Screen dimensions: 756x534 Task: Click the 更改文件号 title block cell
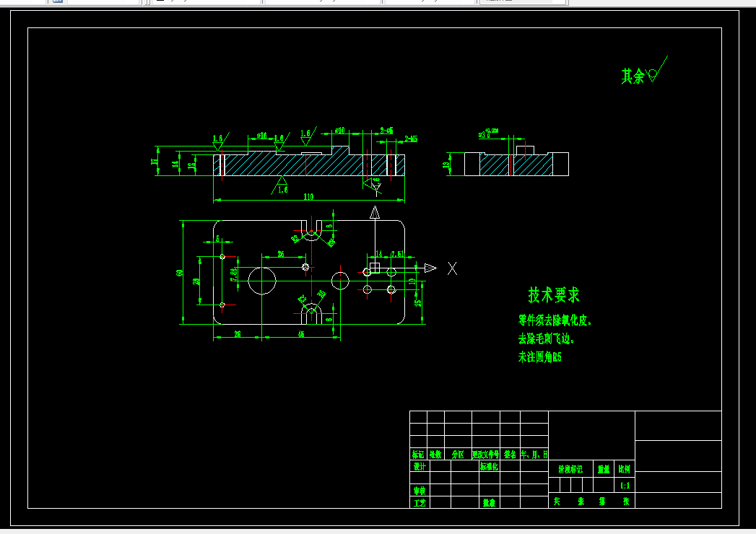(485, 454)
